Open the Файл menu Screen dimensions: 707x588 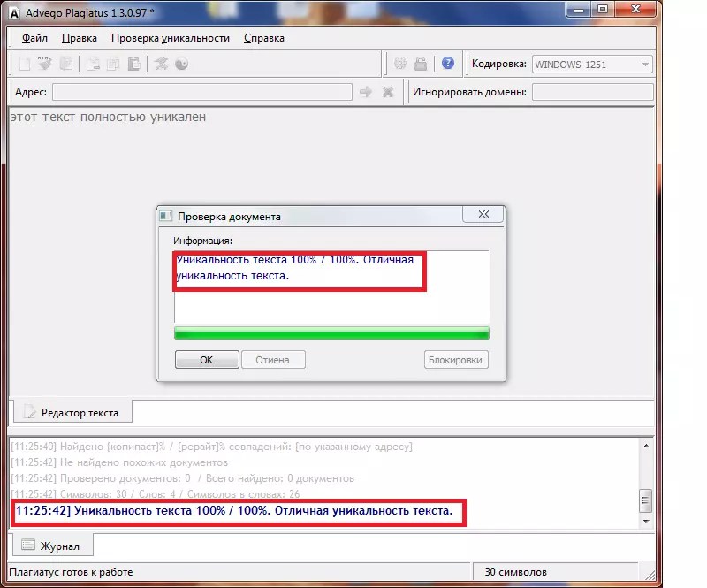pyautogui.click(x=34, y=38)
